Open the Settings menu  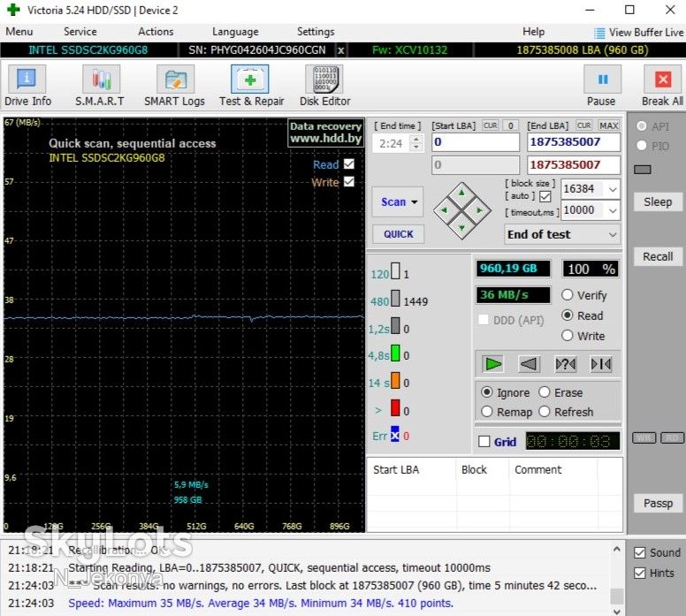pos(316,32)
